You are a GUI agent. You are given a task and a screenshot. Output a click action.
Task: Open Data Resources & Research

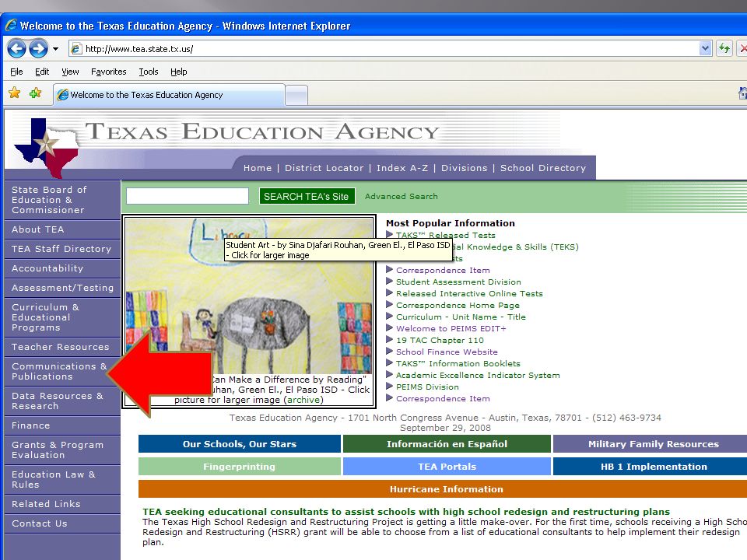pyautogui.click(x=62, y=401)
